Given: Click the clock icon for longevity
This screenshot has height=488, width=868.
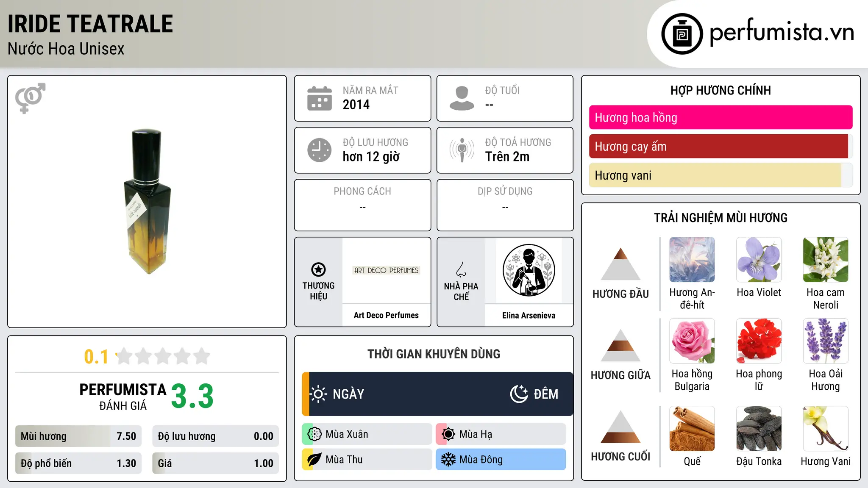Looking at the screenshot, I should pyautogui.click(x=320, y=150).
